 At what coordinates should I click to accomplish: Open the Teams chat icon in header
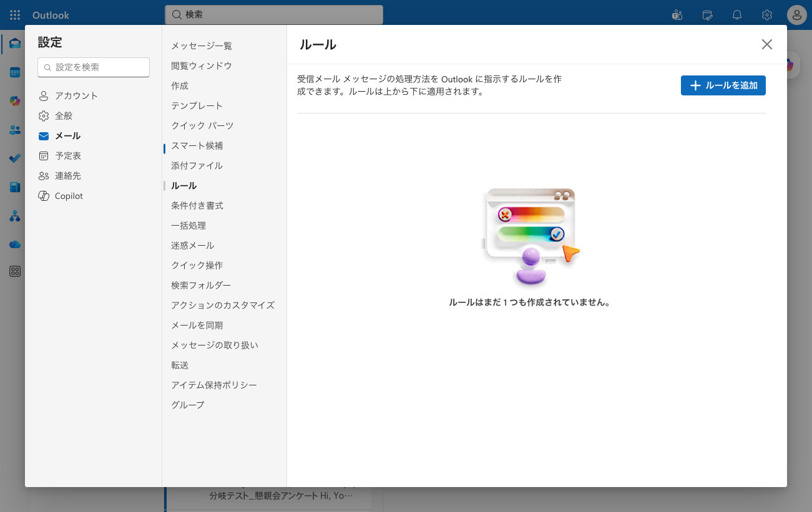point(677,15)
